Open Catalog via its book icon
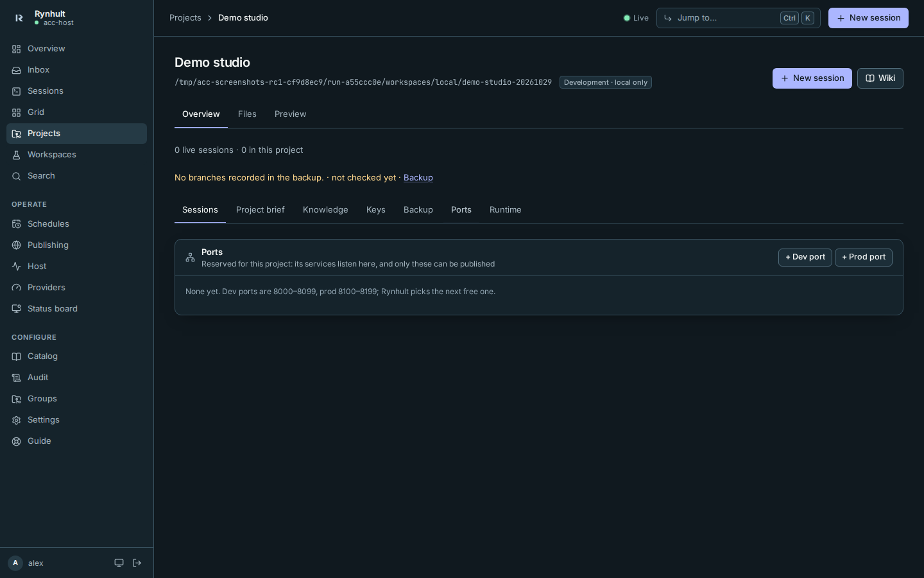The height and width of the screenshot is (578, 924). pos(17,356)
